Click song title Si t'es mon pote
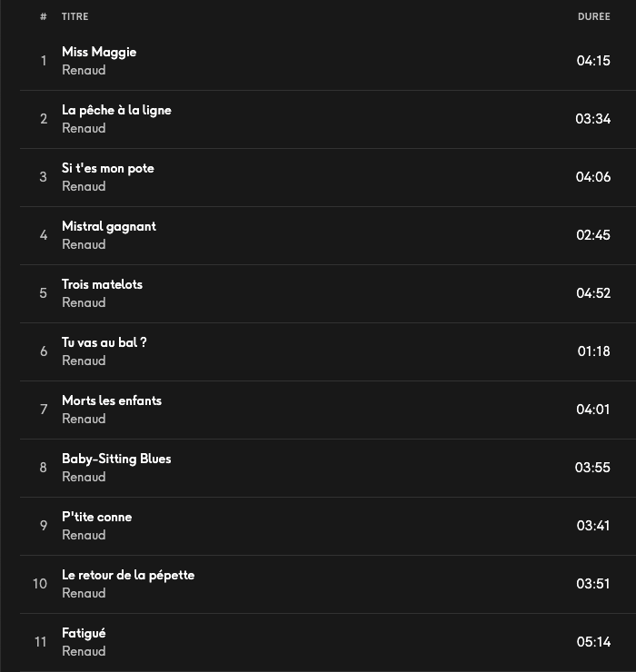 [108, 169]
